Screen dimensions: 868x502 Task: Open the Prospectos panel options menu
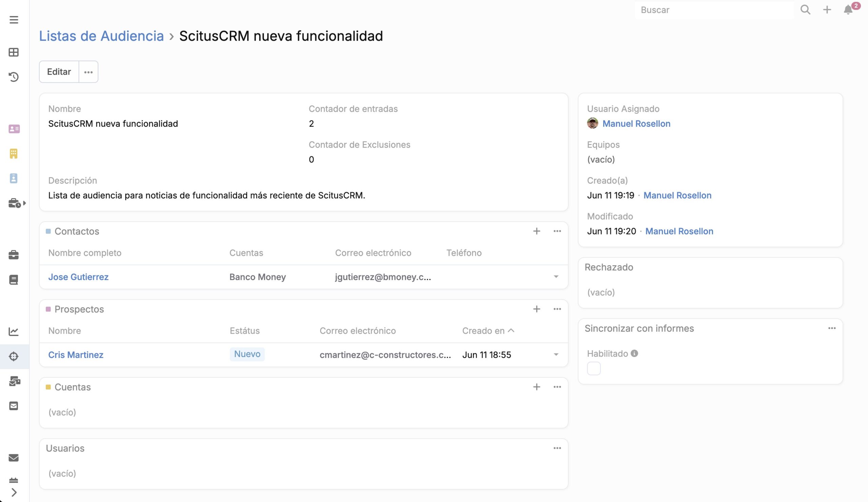[557, 309]
